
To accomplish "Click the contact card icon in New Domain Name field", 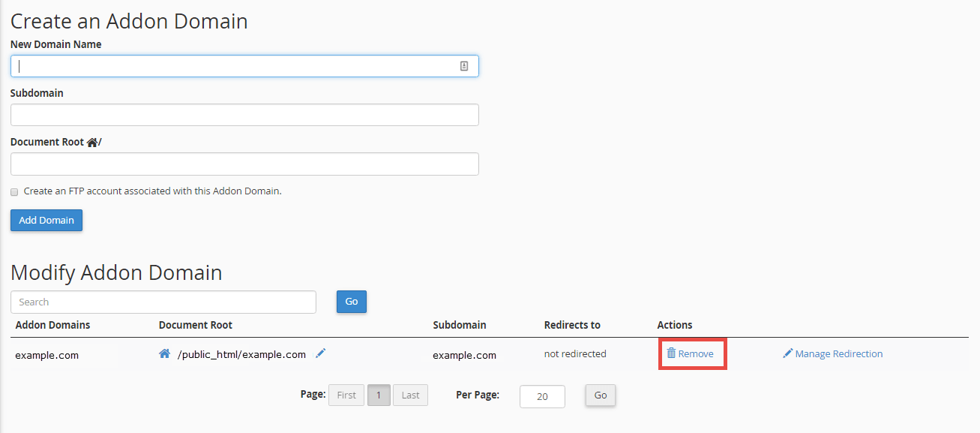I will point(464,66).
